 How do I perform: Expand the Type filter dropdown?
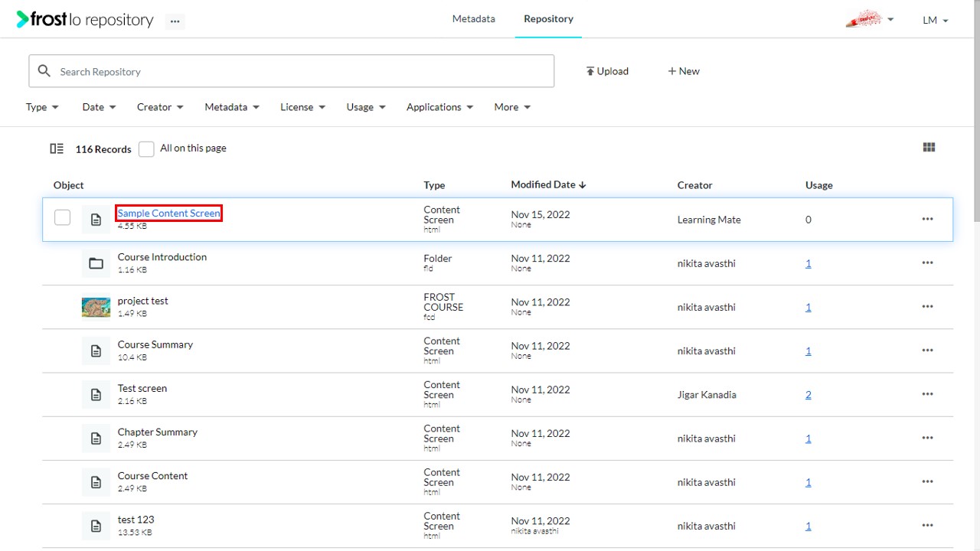pyautogui.click(x=42, y=107)
